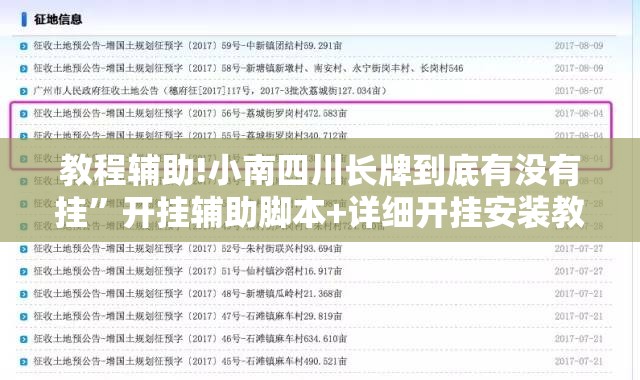The width and height of the screenshot is (640, 380).
Task: Open 广州市人民政府征收土地公告 117号 link
Action: click(210, 91)
